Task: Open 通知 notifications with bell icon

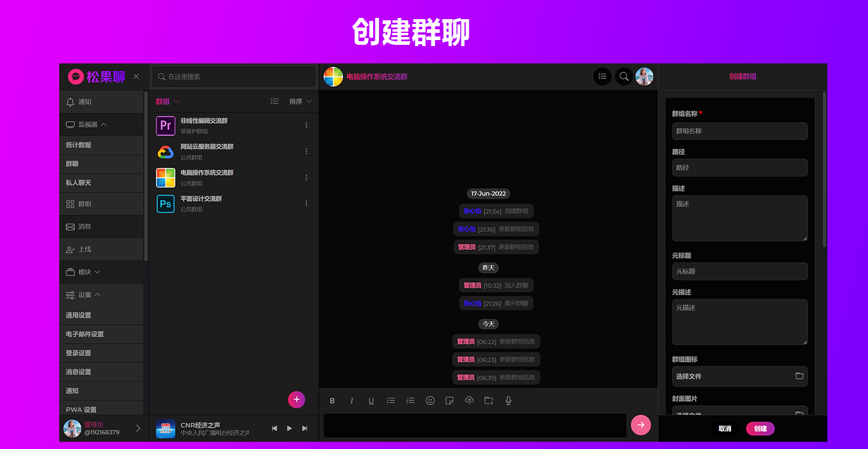Action: point(102,102)
